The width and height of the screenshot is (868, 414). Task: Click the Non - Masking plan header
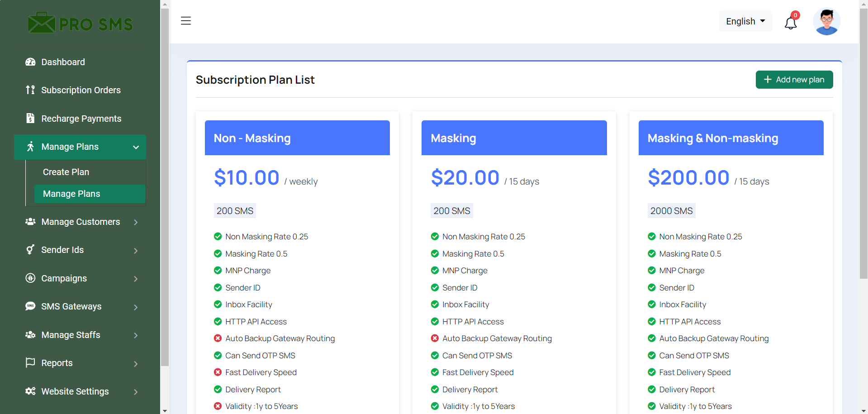[297, 138]
